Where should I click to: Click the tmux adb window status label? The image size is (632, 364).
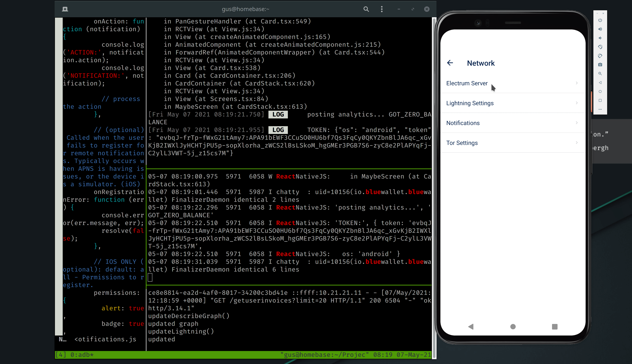coord(82,355)
